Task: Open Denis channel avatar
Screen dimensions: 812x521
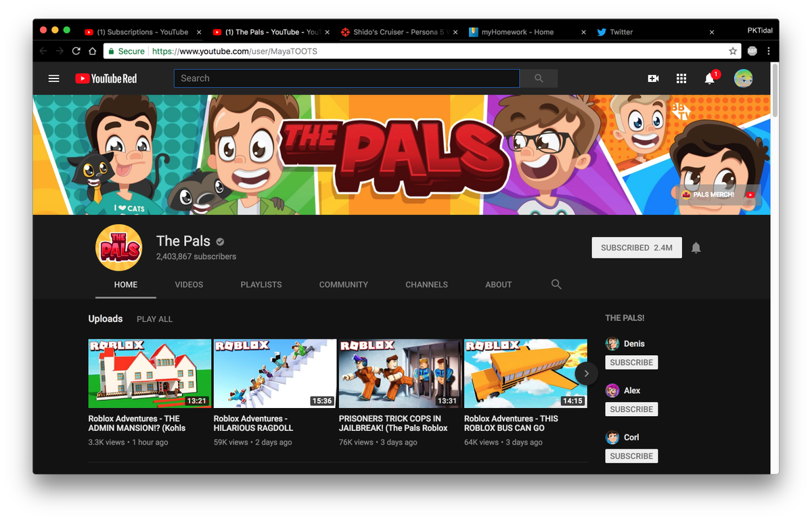Action: (x=612, y=344)
